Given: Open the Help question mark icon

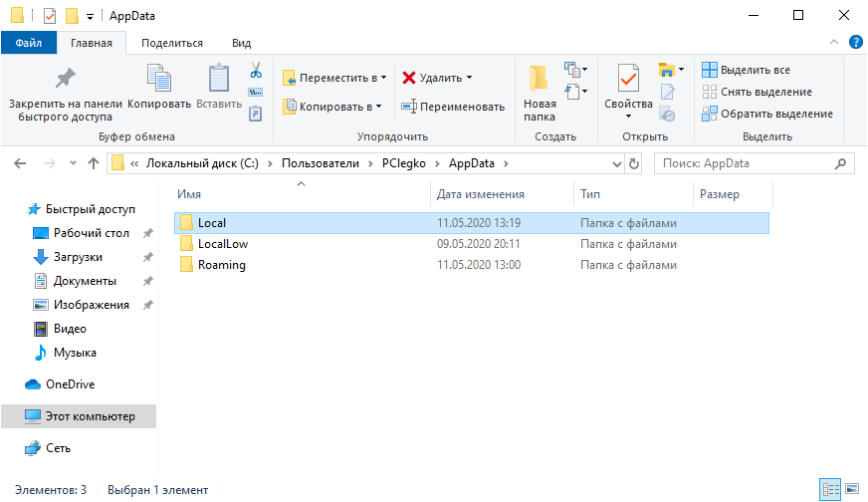Looking at the screenshot, I should tap(855, 42).
